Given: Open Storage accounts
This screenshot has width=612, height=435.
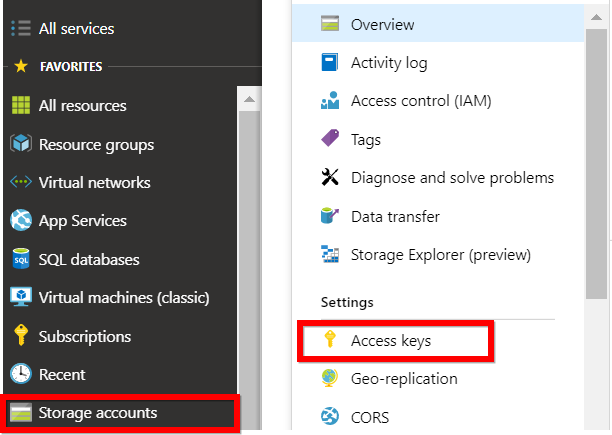Looking at the screenshot, I should pos(120,413).
